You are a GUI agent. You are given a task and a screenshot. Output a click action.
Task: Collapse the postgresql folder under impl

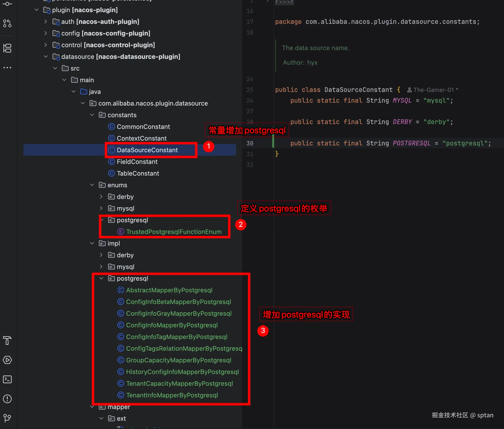pyautogui.click(x=101, y=278)
